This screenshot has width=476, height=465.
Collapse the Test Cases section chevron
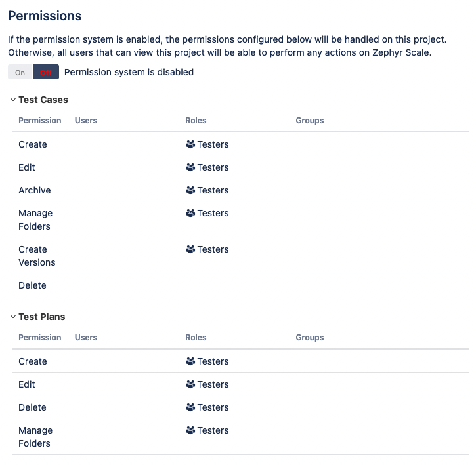(13, 100)
